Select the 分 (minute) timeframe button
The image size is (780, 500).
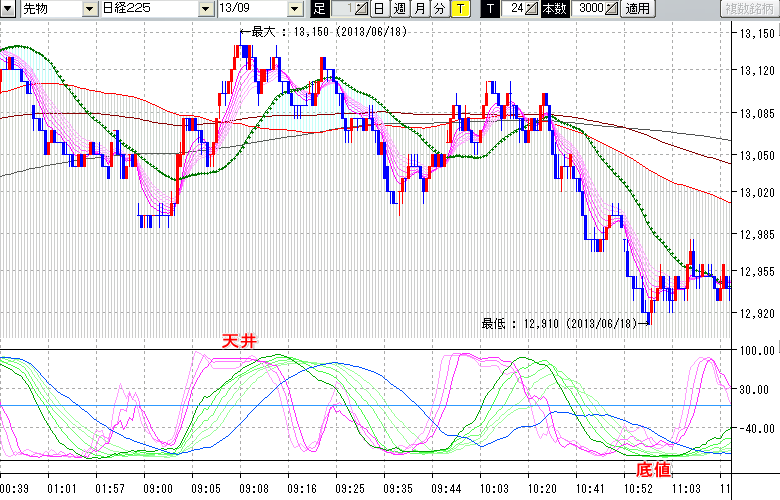pyautogui.click(x=439, y=9)
